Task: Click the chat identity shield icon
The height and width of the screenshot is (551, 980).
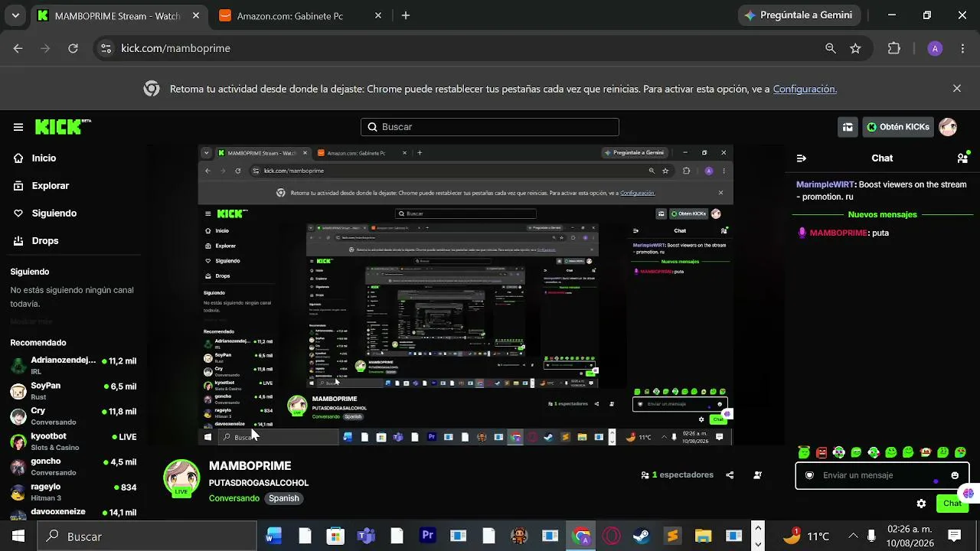Action: pos(809,475)
